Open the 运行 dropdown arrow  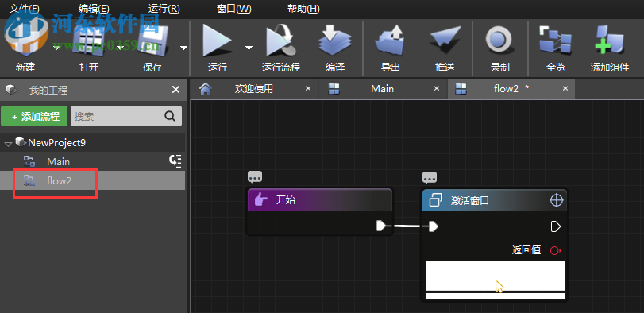coord(249,48)
